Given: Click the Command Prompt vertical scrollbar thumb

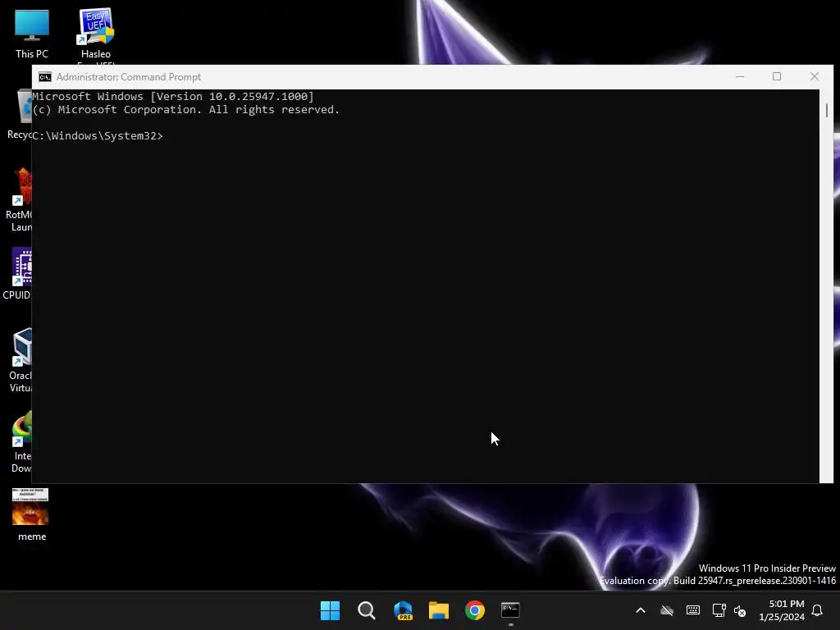Looking at the screenshot, I should (x=827, y=111).
